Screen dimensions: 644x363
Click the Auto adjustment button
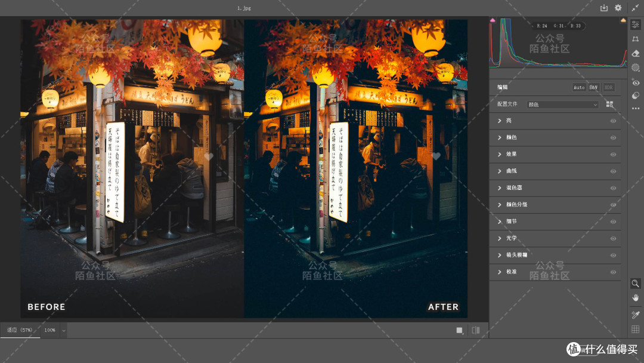(x=579, y=87)
